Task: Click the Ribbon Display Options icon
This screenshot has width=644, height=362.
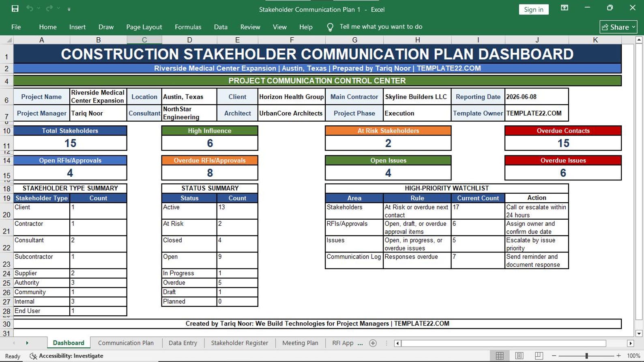Action: (564, 8)
